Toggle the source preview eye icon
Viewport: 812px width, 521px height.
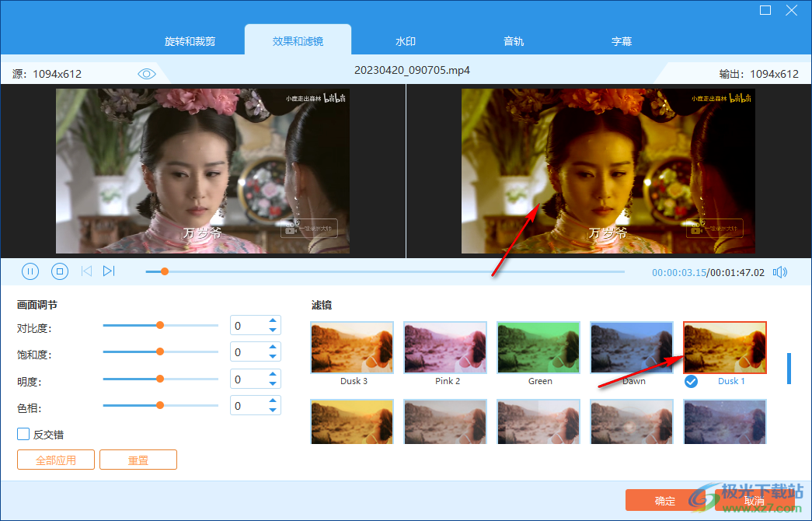[x=147, y=74]
